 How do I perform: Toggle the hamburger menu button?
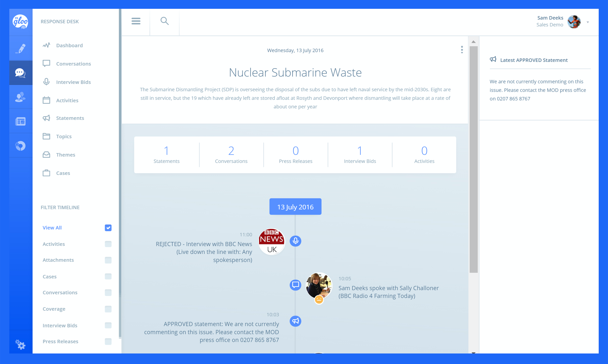(x=136, y=21)
